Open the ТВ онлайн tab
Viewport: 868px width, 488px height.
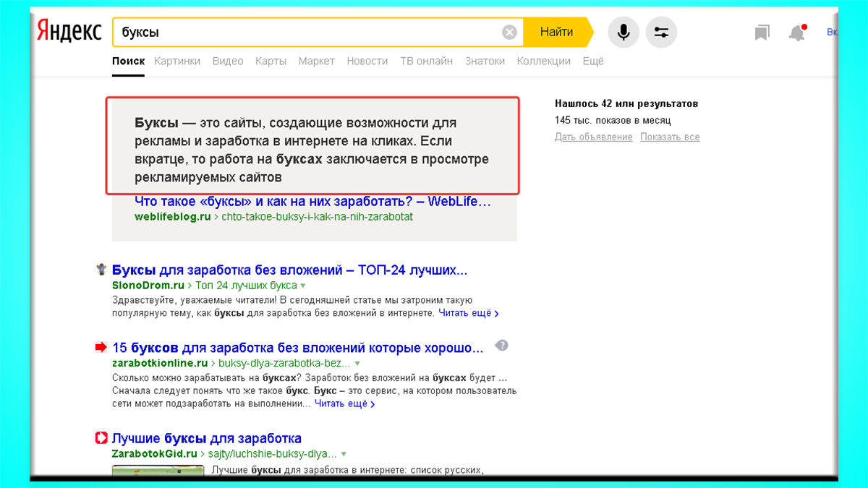coord(427,61)
